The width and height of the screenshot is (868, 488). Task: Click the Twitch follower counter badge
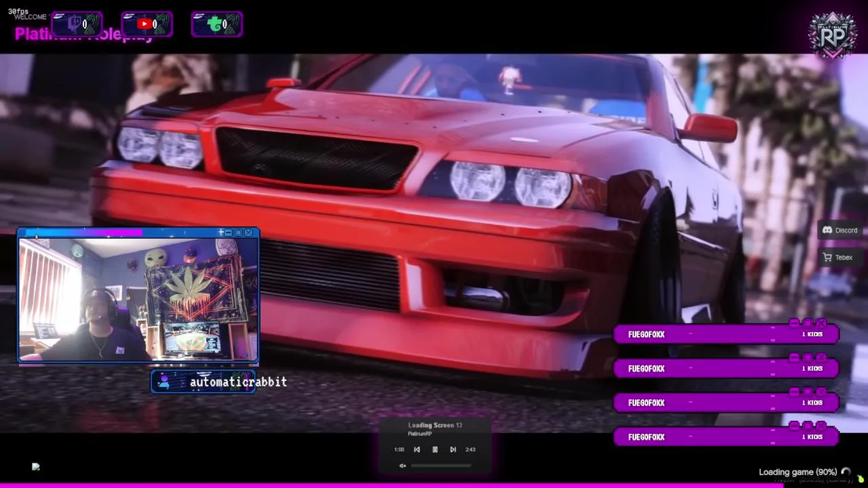[77, 24]
